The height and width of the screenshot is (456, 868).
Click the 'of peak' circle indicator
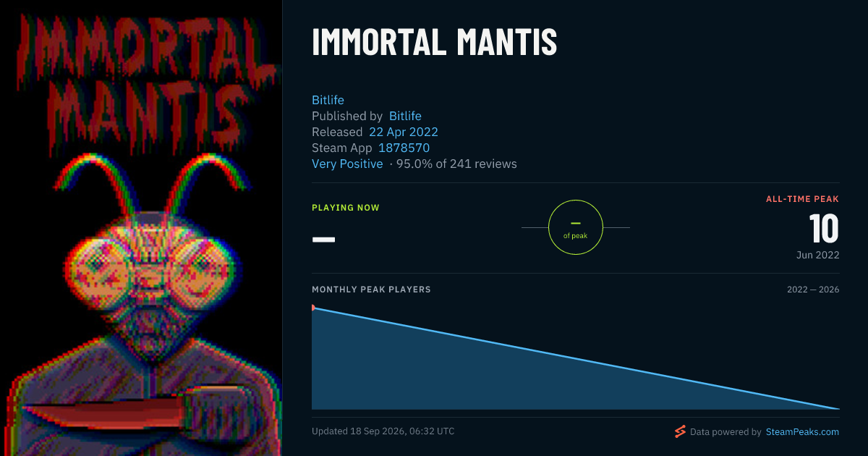pyautogui.click(x=576, y=227)
